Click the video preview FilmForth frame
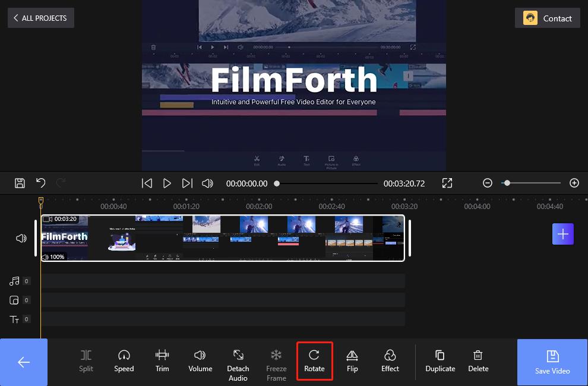Viewport: 588px width, 386px height. click(294, 85)
